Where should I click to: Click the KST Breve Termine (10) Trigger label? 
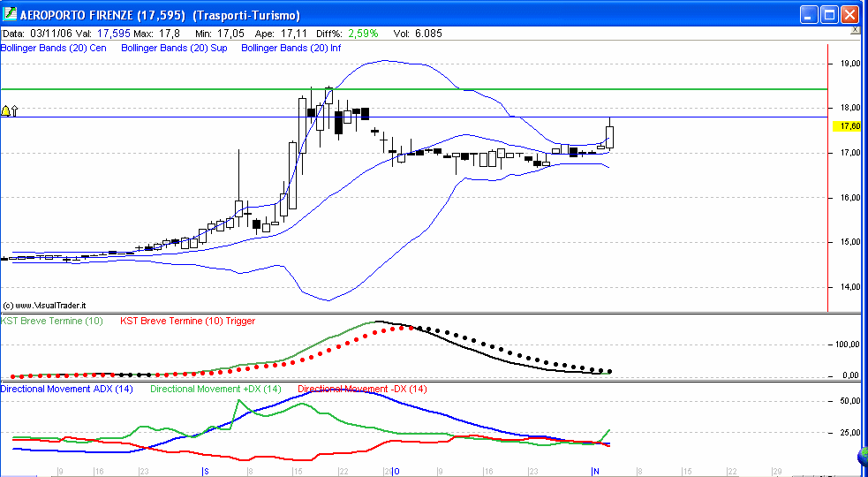(x=188, y=321)
